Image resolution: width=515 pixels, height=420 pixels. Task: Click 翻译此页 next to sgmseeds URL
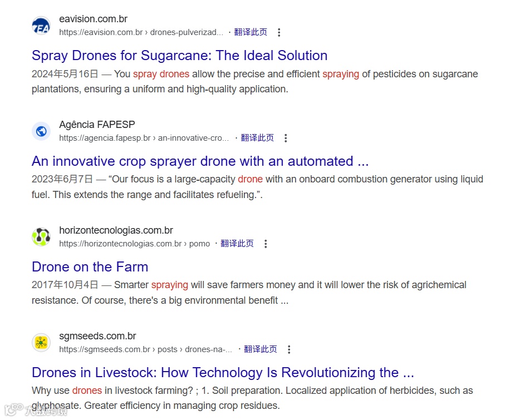pos(261,349)
